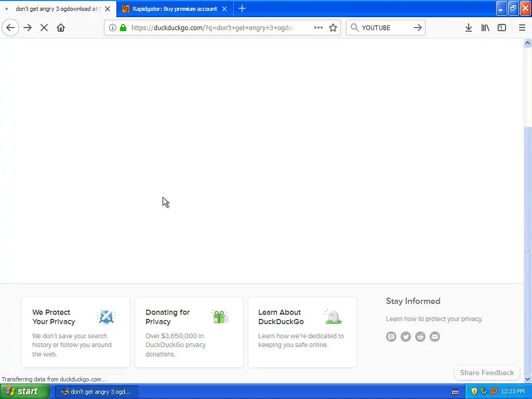532x399 pixels.
Task: Open DuckDuckGo's Reddit icon
Action: click(x=420, y=337)
